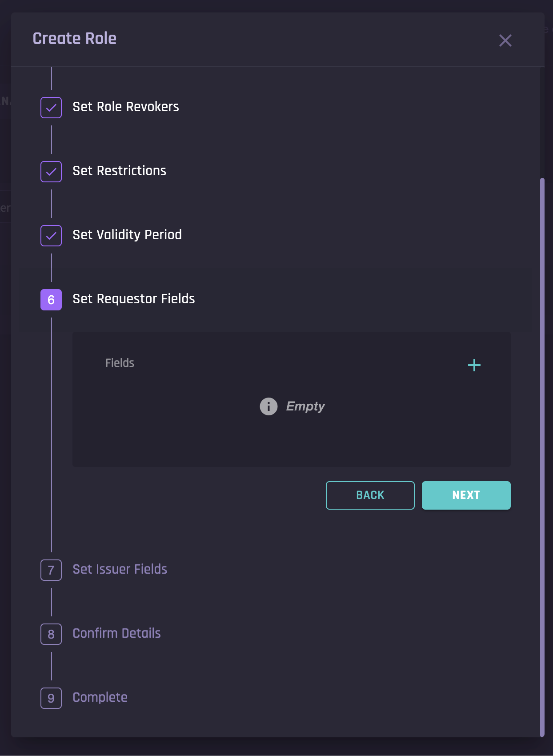Click the Set Validity Period checkmark box

pos(51,236)
